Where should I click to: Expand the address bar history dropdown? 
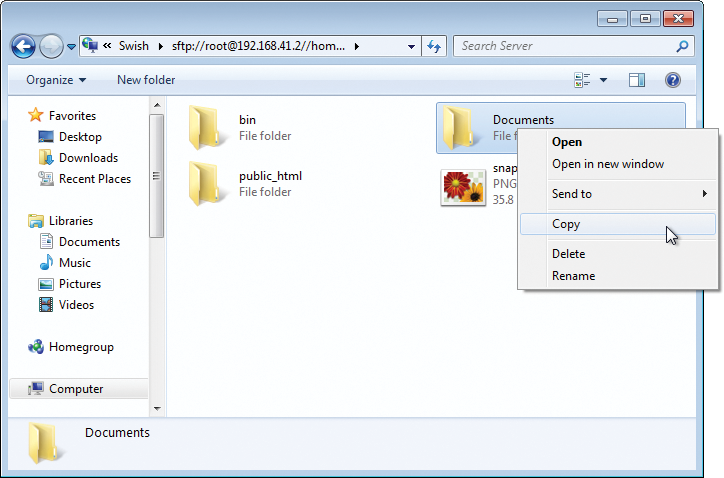tap(412, 46)
